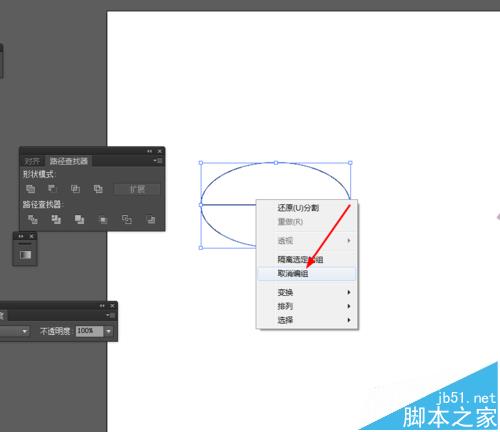The height and width of the screenshot is (432, 500).
Task: Close the Pathfinder panel
Action: (x=160, y=151)
